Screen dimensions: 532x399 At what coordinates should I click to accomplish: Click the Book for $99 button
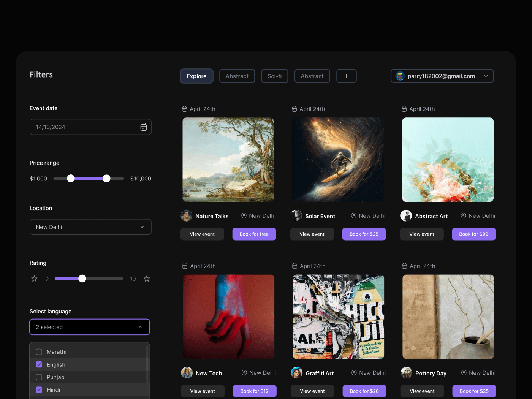474,234
